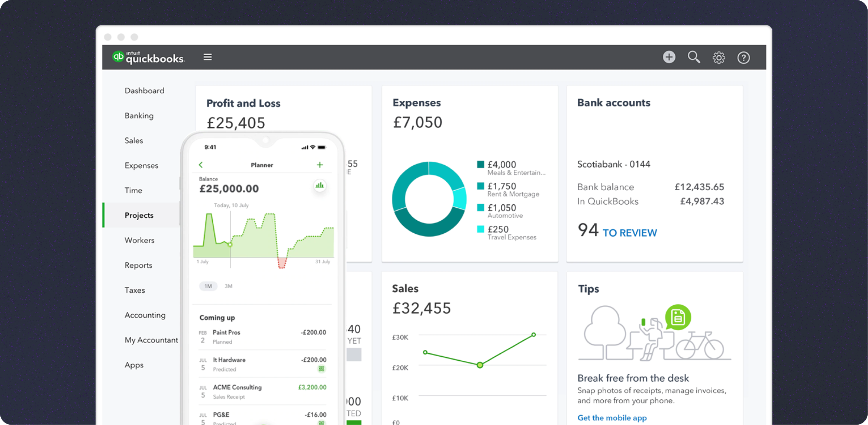
Task: Click the Meals & Entertainment legend swatch
Action: (481, 165)
